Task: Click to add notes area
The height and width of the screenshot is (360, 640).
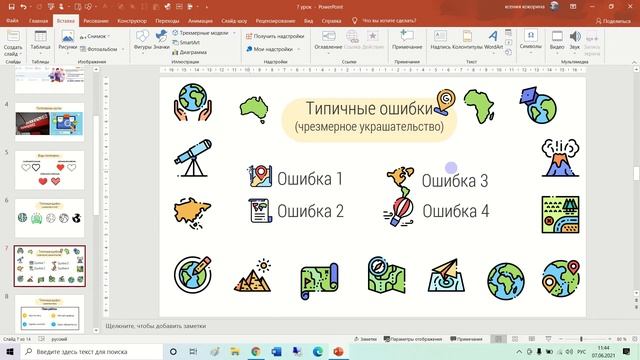Action: 156,326
